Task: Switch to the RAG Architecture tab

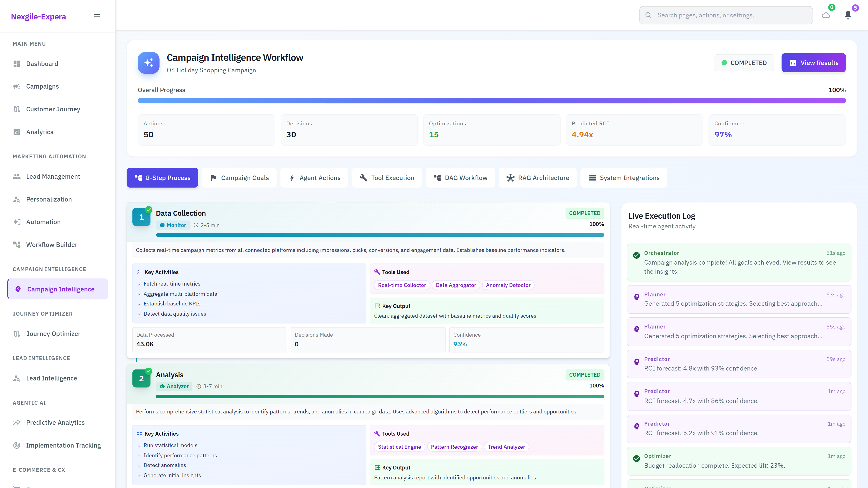Action: (538, 178)
